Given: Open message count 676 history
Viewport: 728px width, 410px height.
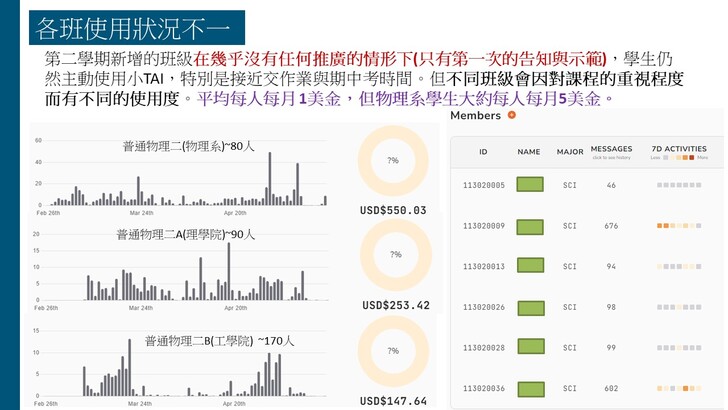Looking at the screenshot, I should [611, 226].
